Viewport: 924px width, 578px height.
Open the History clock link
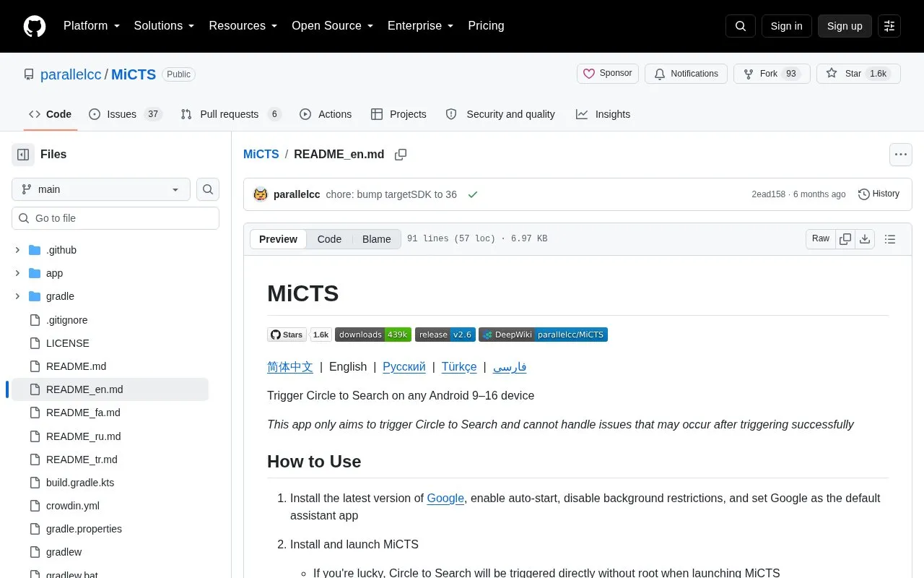point(879,194)
